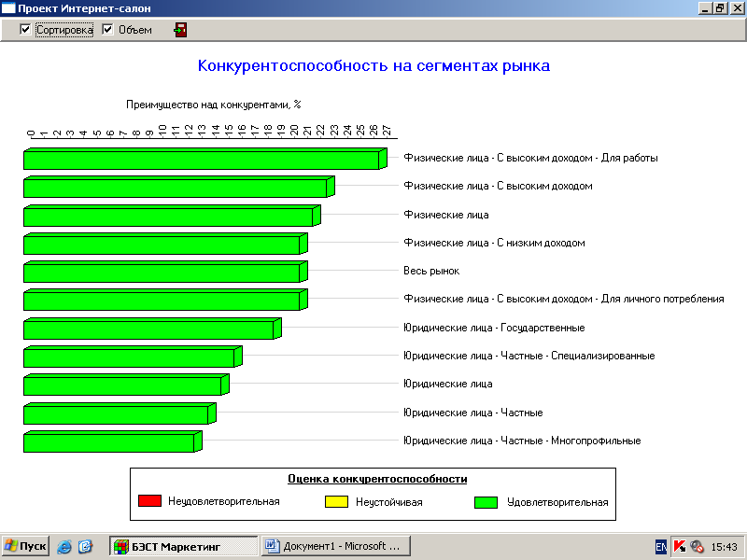Launch Internet Explorer from quick launch

pyautogui.click(x=64, y=546)
